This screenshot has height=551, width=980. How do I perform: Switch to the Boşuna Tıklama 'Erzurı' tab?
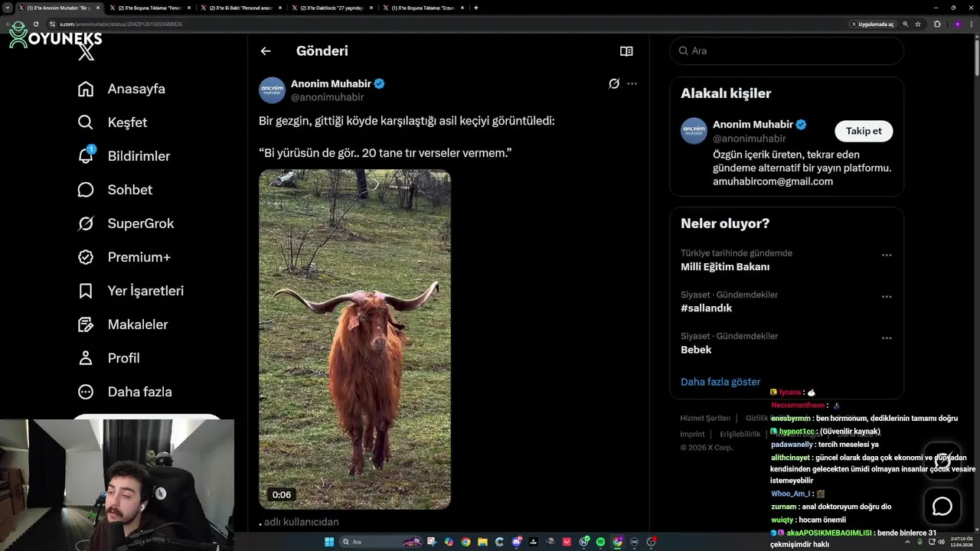(x=423, y=8)
